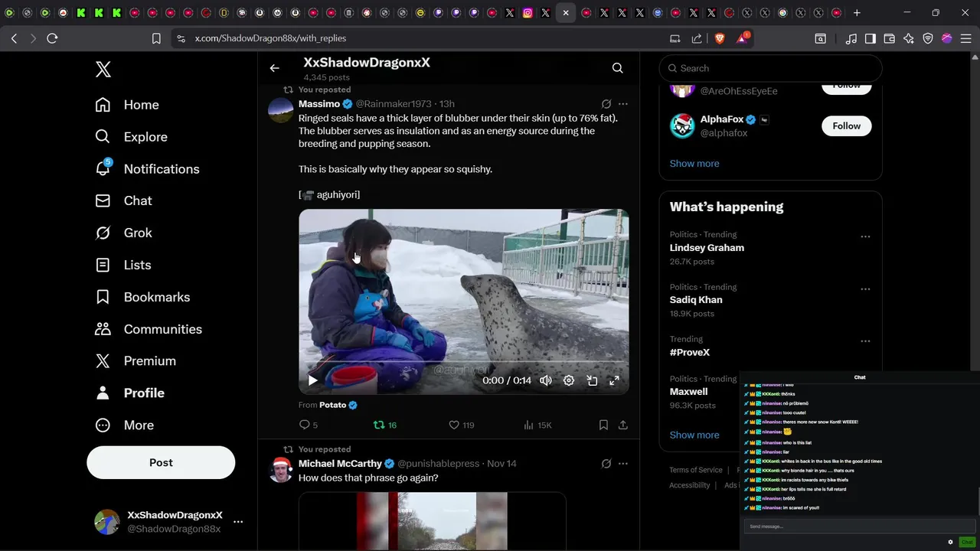Image resolution: width=980 pixels, height=551 pixels.
Task: Open Grok actions on Massimo's post
Action: tap(606, 104)
